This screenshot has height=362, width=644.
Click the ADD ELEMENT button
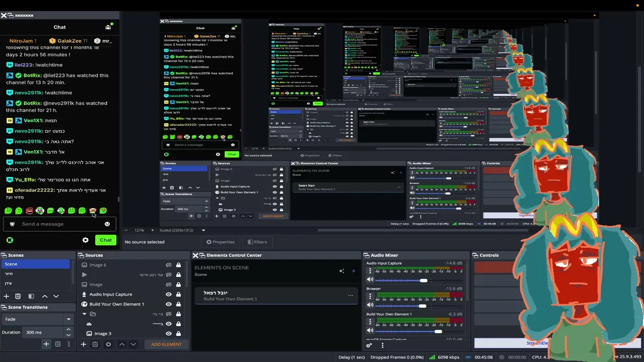(x=167, y=344)
